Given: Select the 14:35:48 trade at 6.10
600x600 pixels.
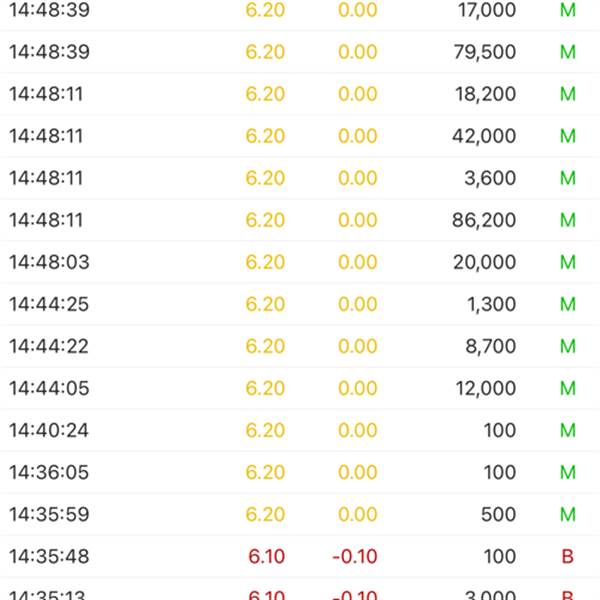Looking at the screenshot, I should pyautogui.click(x=300, y=556).
